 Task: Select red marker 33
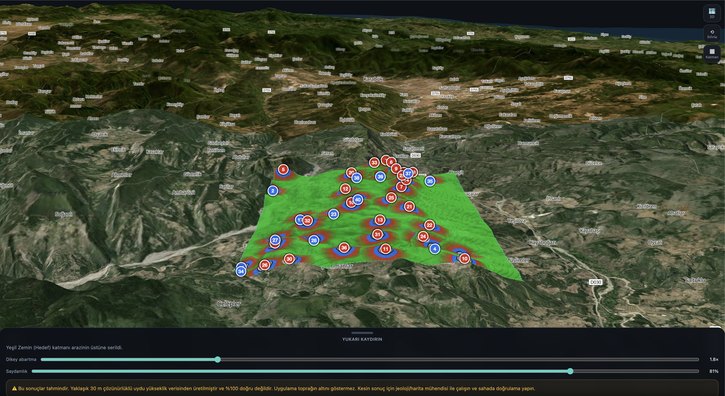[x=374, y=162]
